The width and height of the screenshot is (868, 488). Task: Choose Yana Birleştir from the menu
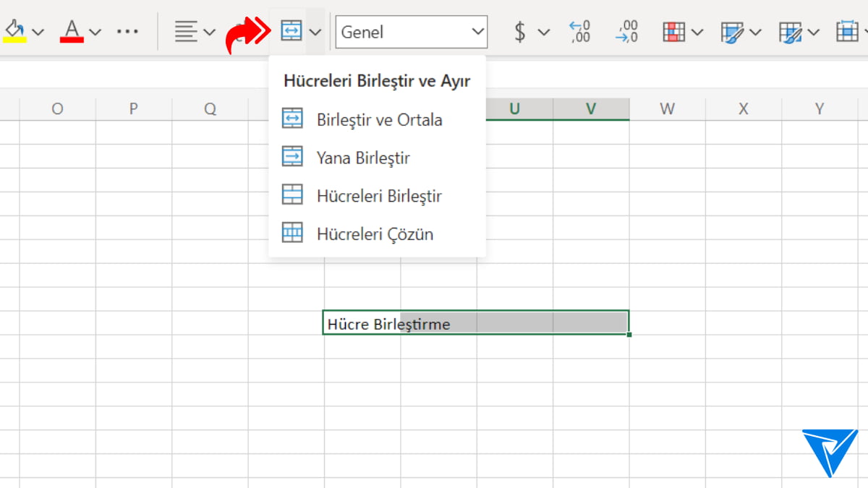point(363,158)
